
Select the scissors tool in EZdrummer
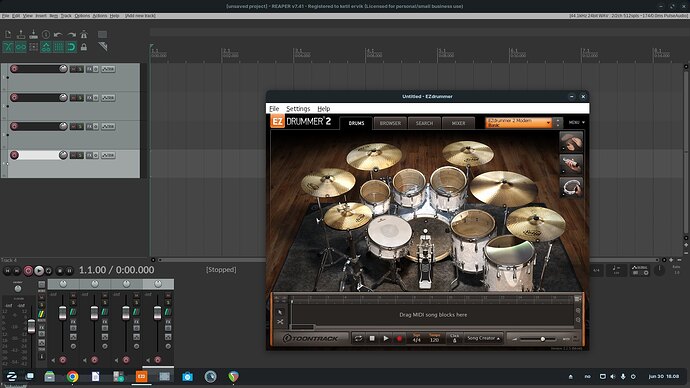[x=280, y=322]
